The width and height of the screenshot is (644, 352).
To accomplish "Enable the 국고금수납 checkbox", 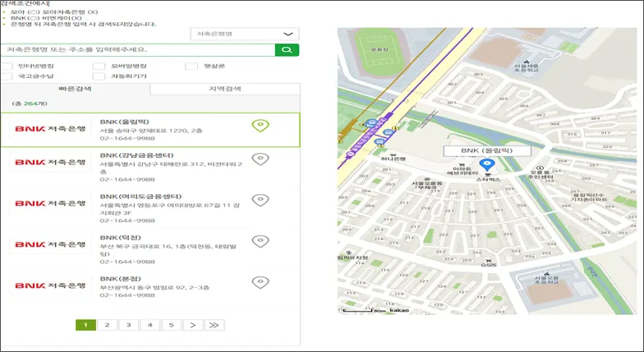I will point(7,76).
